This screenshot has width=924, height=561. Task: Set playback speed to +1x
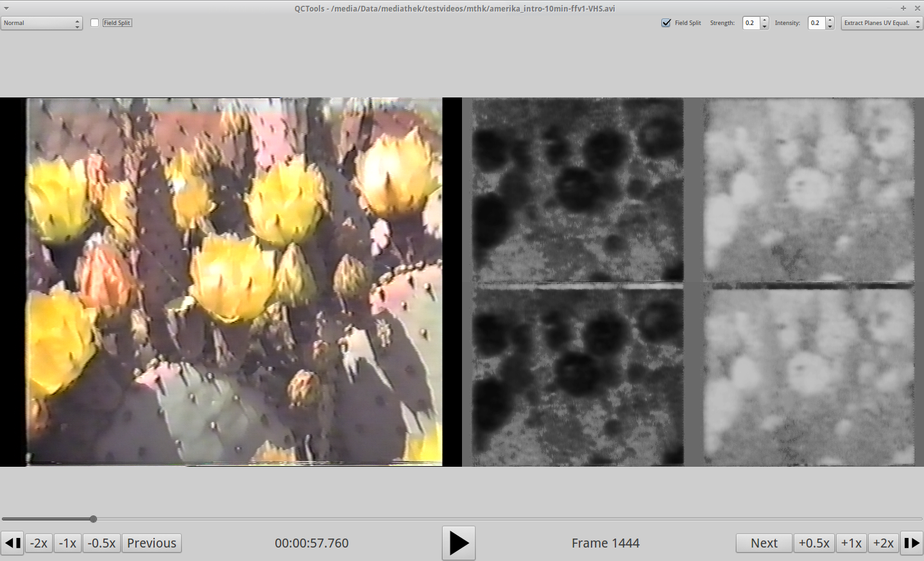851,543
